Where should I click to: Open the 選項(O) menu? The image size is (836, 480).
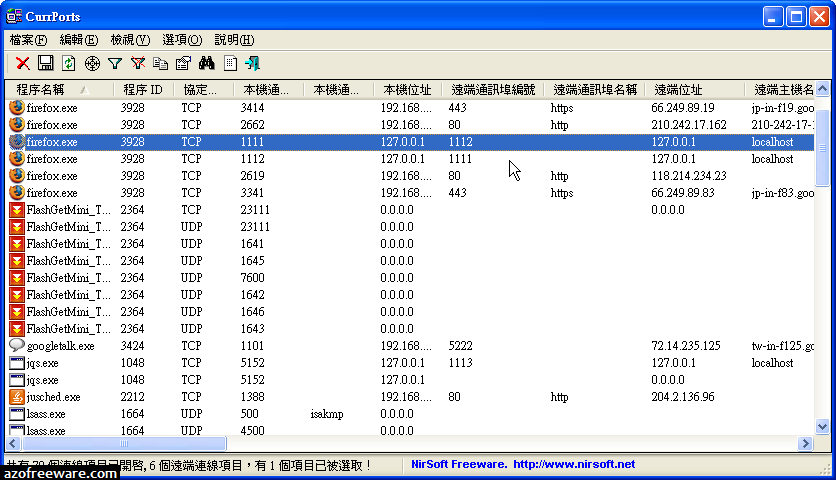(x=182, y=40)
